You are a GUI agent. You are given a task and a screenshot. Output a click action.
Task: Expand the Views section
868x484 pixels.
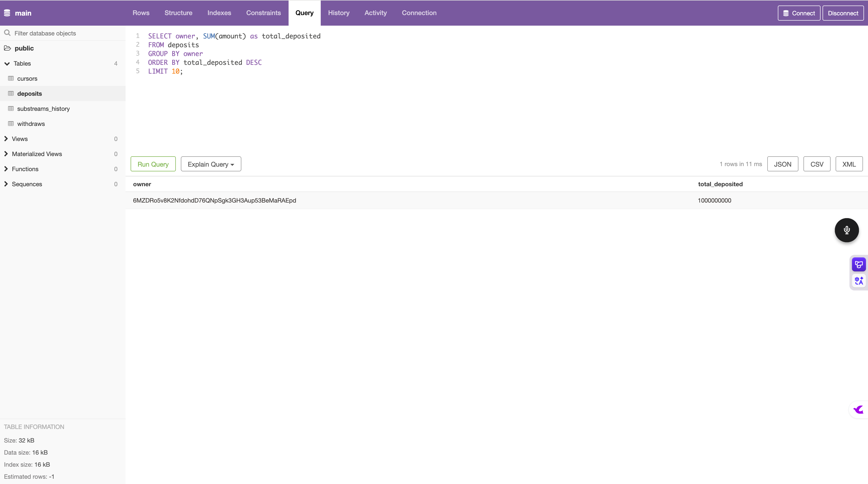point(6,139)
